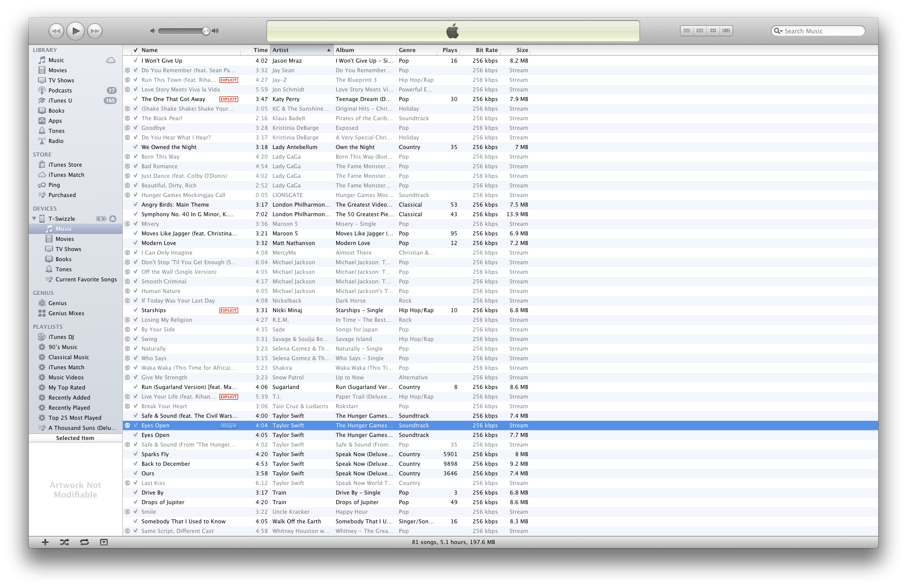Screen dimensions: 907x588
Task: Click the low-volume speaker icon
Action: (x=153, y=31)
